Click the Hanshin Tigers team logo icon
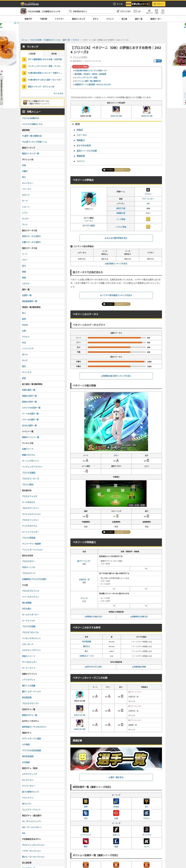 [x=85, y=802]
